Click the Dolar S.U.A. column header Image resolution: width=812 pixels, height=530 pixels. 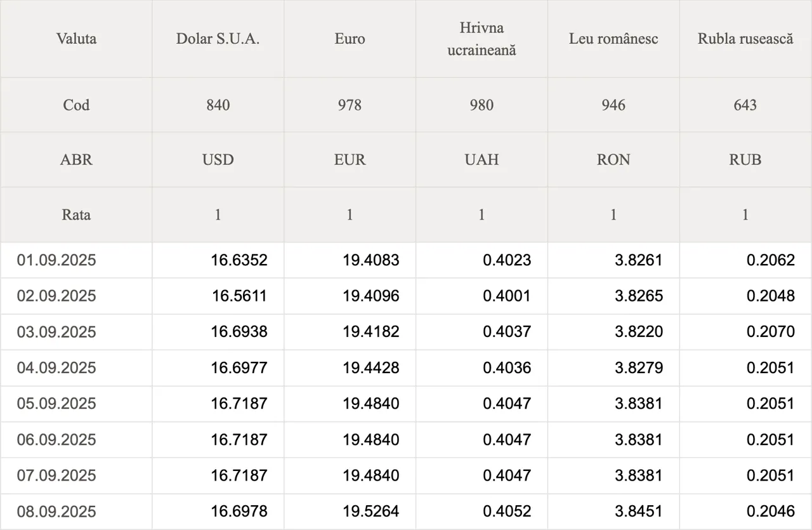pyautogui.click(x=218, y=39)
